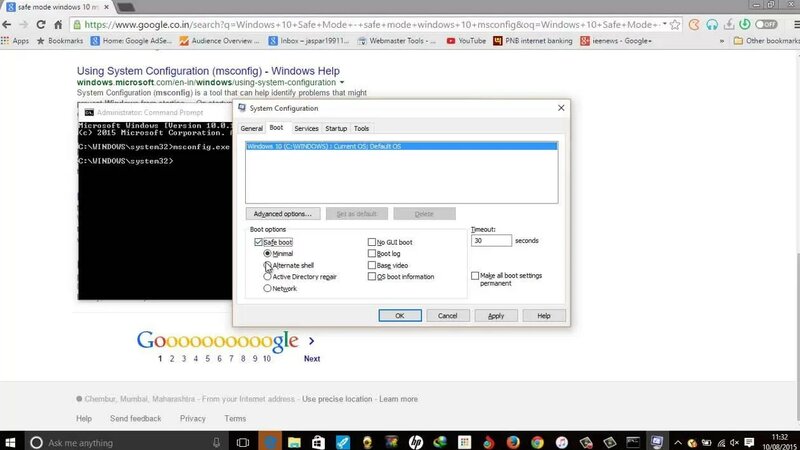The height and width of the screenshot is (450, 800).
Task: Show hidden system tray icons
Action: (678, 443)
